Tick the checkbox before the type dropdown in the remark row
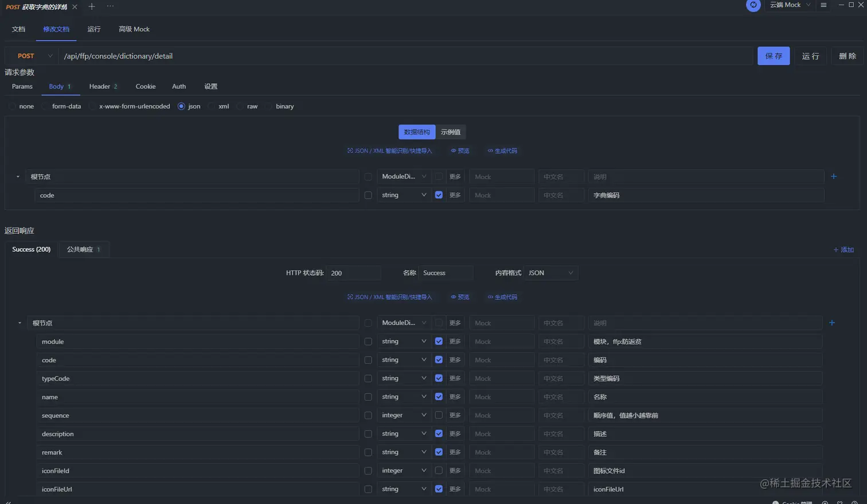The width and height of the screenshot is (867, 504). (x=368, y=452)
